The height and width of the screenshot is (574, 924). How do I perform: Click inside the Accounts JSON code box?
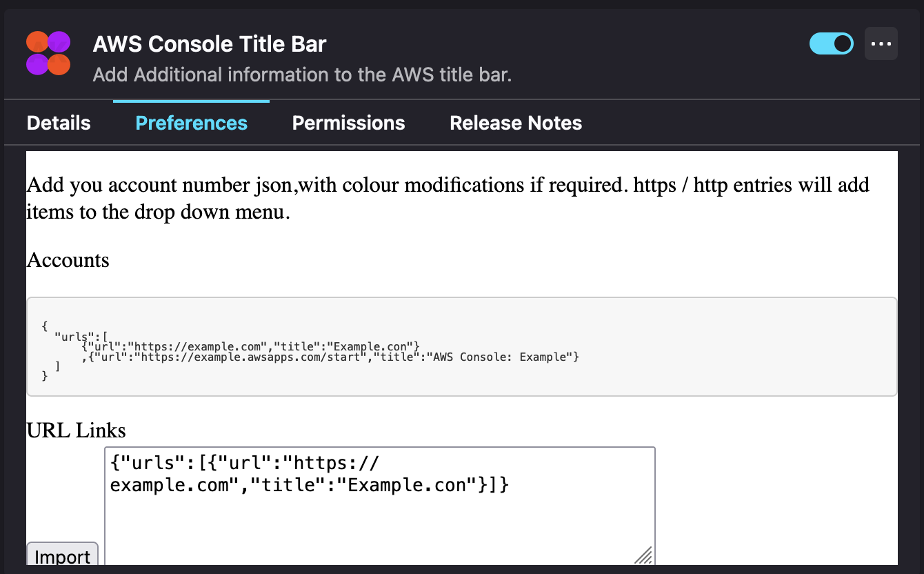[x=462, y=347]
